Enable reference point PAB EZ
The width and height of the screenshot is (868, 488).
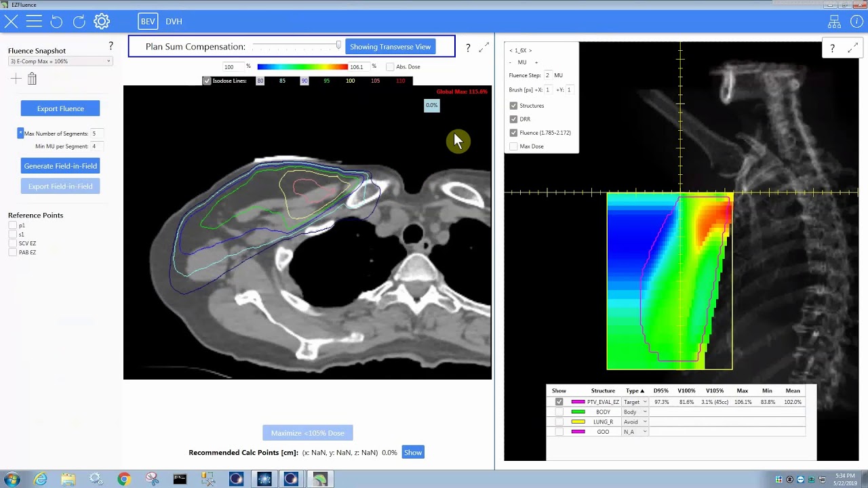coord(12,252)
